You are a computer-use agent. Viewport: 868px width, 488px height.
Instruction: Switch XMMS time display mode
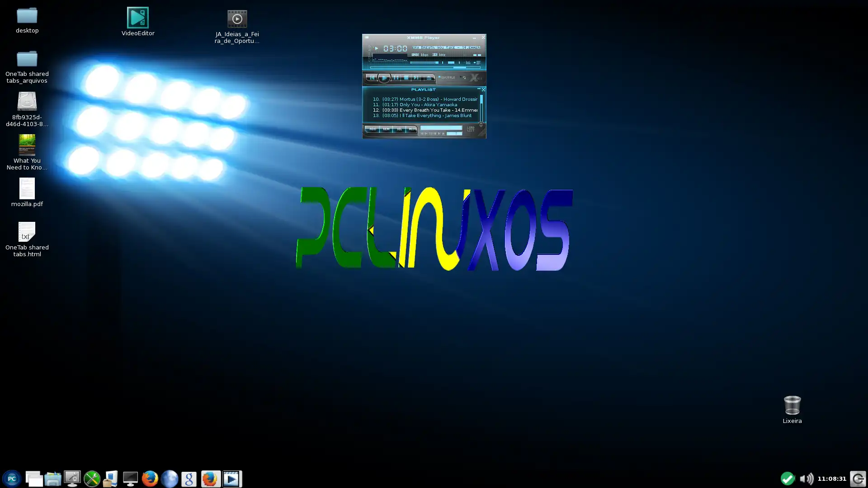coord(395,48)
